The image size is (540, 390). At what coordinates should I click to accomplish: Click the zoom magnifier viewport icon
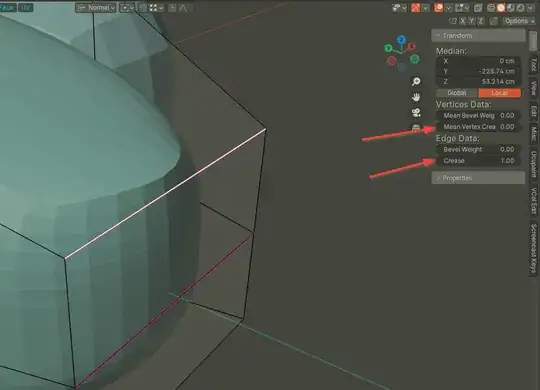click(416, 81)
